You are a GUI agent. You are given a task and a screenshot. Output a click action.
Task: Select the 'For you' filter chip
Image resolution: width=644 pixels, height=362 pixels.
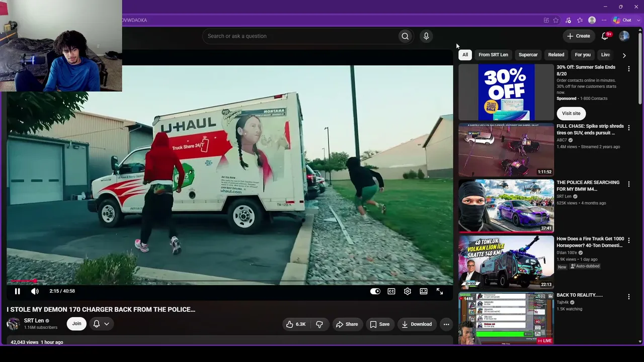583,55
